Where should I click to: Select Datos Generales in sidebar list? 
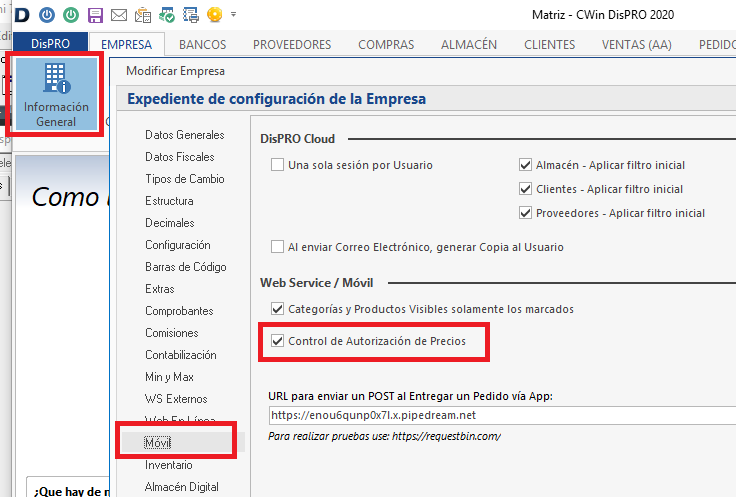click(x=185, y=135)
